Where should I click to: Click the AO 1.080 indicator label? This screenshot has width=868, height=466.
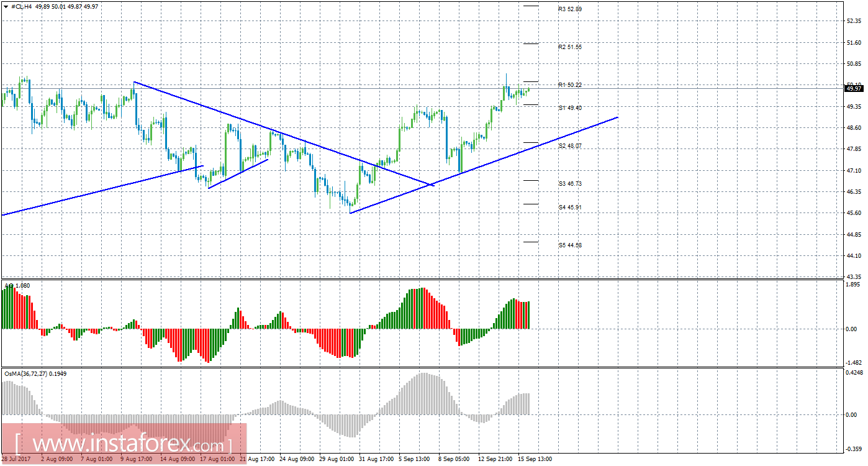click(17, 286)
